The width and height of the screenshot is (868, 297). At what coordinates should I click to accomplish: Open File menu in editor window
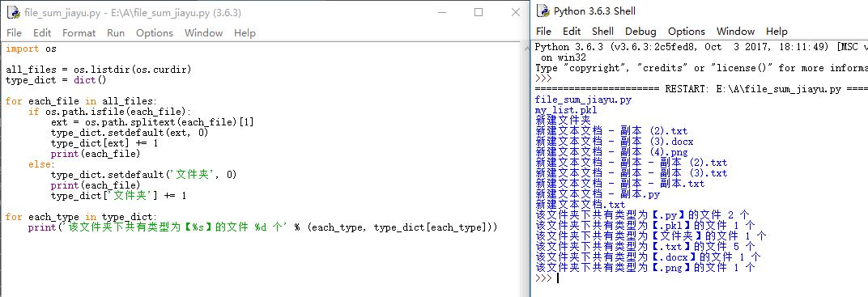pyautogui.click(x=14, y=32)
